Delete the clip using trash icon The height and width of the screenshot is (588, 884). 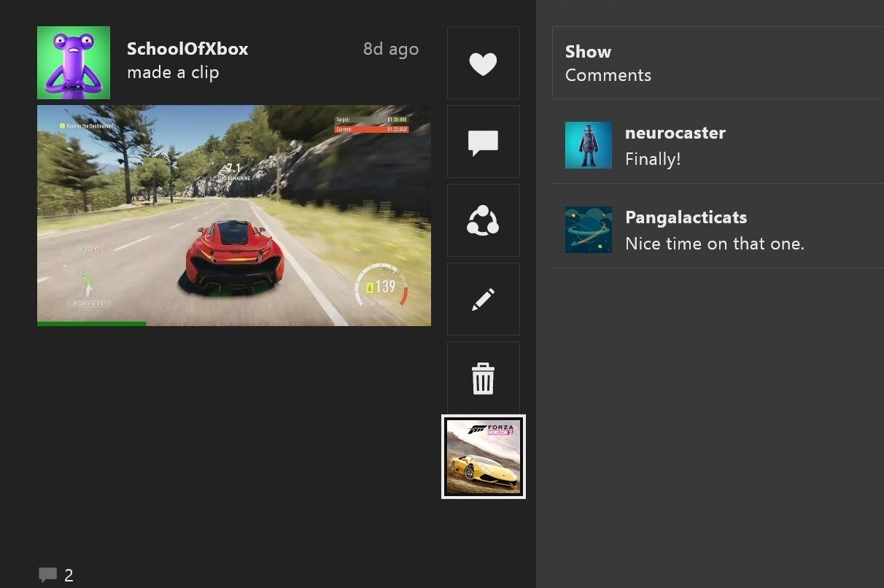(483, 379)
